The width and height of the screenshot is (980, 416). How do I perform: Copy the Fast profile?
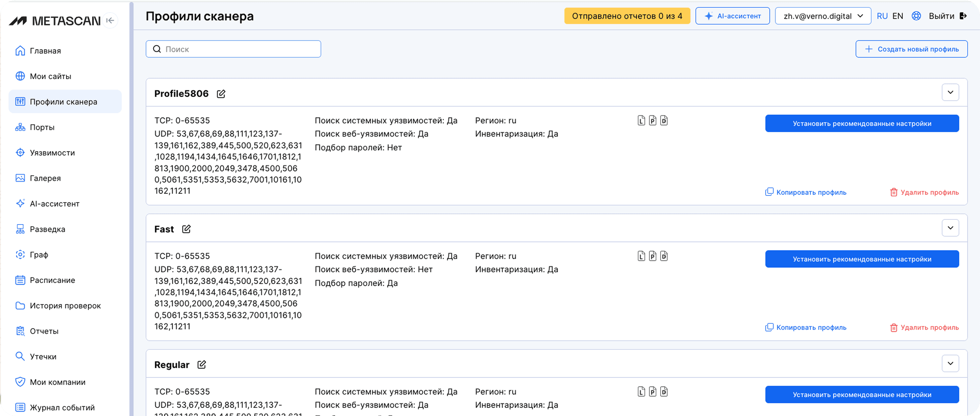click(x=806, y=327)
